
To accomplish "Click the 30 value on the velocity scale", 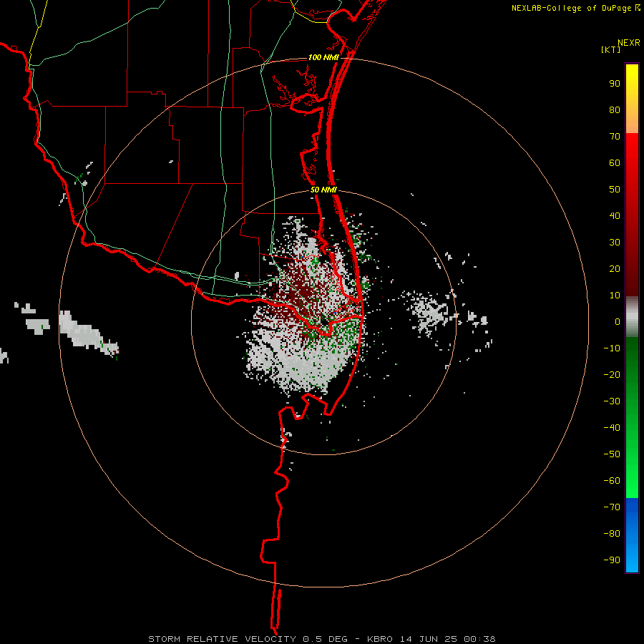I will pos(615,243).
